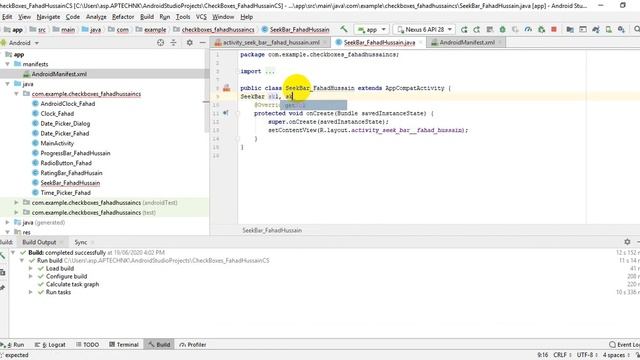The height and width of the screenshot is (360, 640).
Task: Click the CRLF line separator indicator
Action: [560, 355]
